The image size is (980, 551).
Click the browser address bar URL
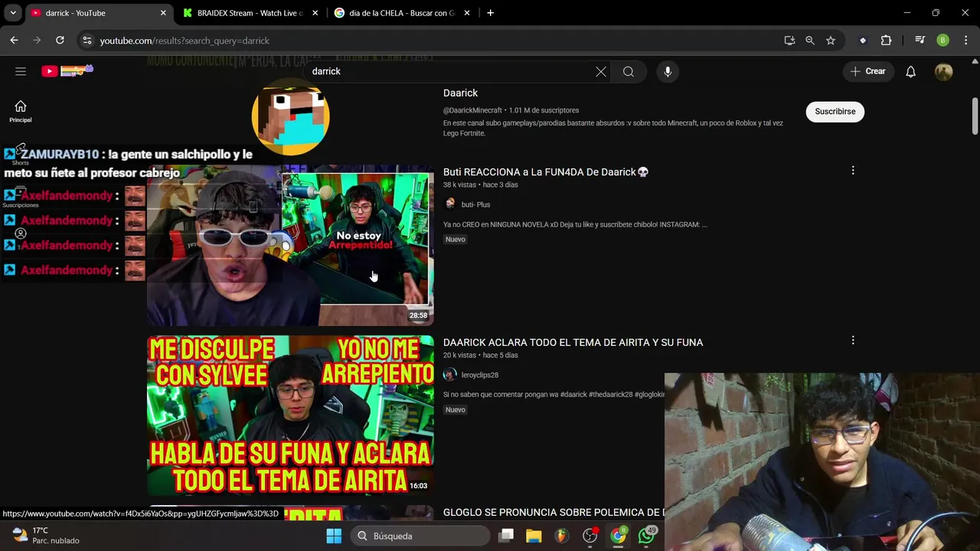tap(185, 41)
